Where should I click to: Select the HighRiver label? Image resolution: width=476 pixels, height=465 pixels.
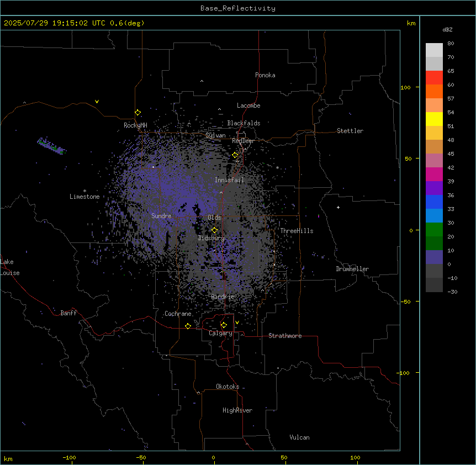pyautogui.click(x=237, y=410)
